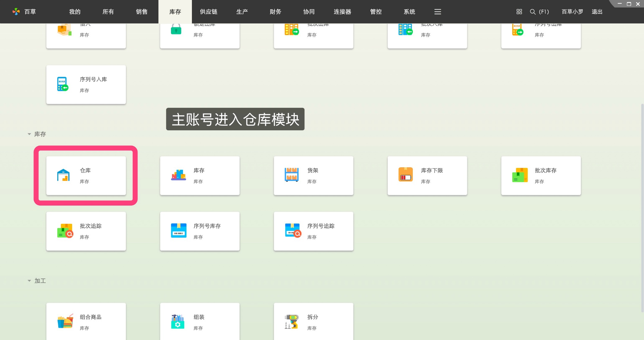Open the 批次追踪 icon

coord(65,231)
